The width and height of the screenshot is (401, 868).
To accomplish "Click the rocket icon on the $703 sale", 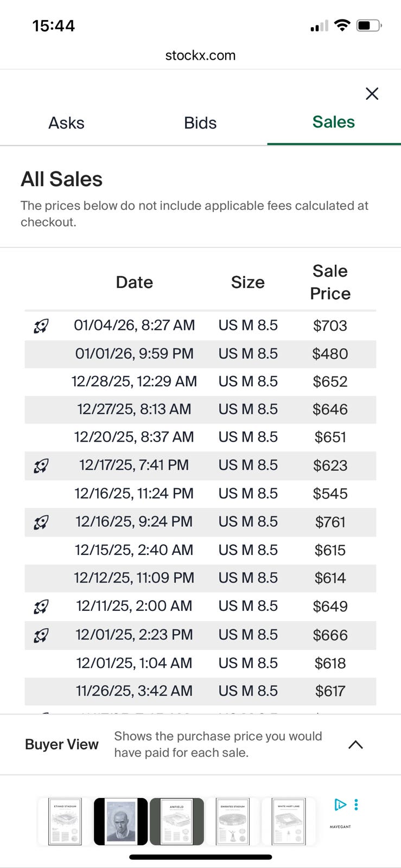I will tap(41, 325).
